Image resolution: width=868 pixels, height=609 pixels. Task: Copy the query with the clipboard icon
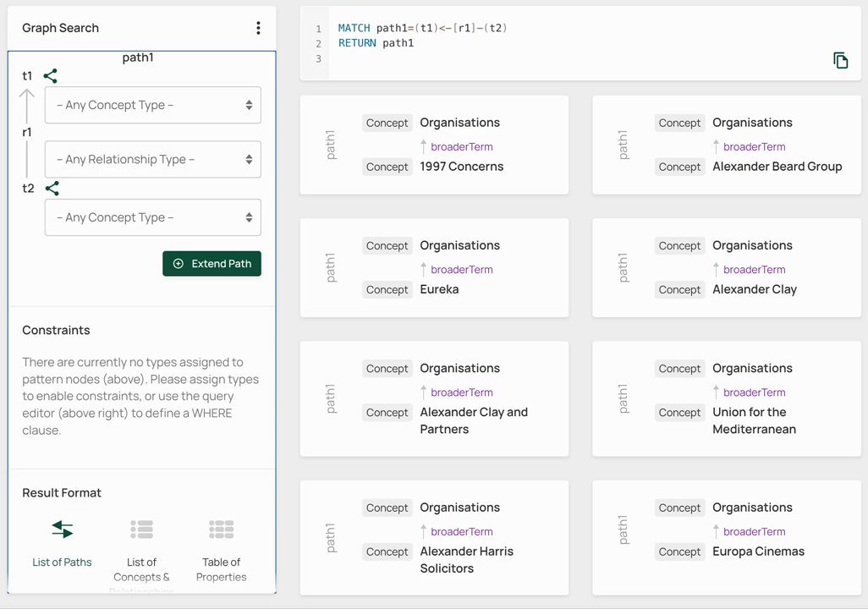point(840,60)
